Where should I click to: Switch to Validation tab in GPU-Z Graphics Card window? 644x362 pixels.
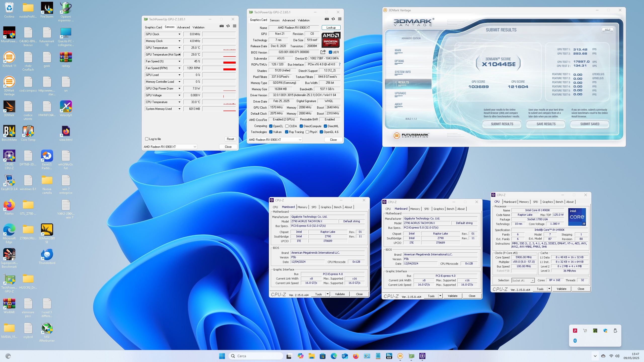click(304, 20)
